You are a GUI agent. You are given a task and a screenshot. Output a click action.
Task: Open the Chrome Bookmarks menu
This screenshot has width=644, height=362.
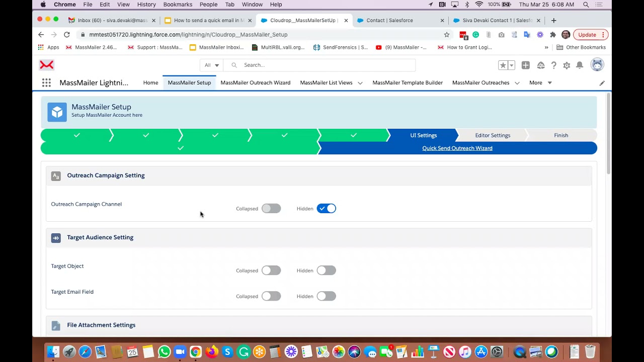tap(178, 5)
